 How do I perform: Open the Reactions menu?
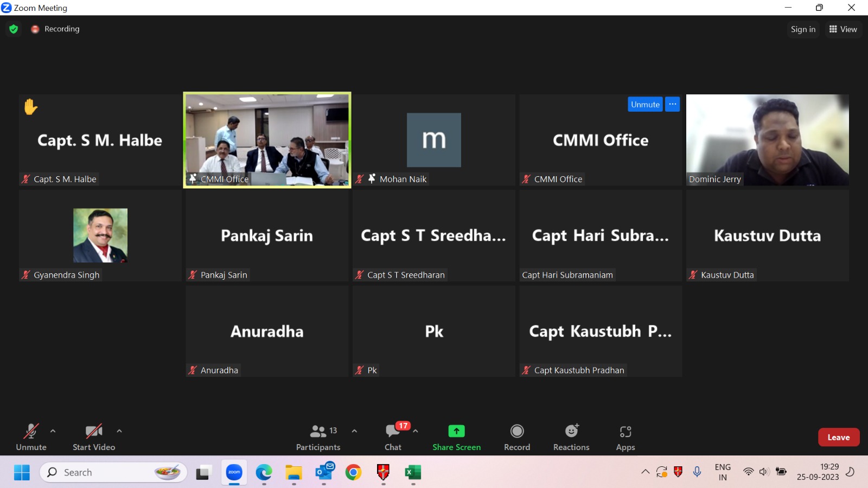pyautogui.click(x=571, y=437)
